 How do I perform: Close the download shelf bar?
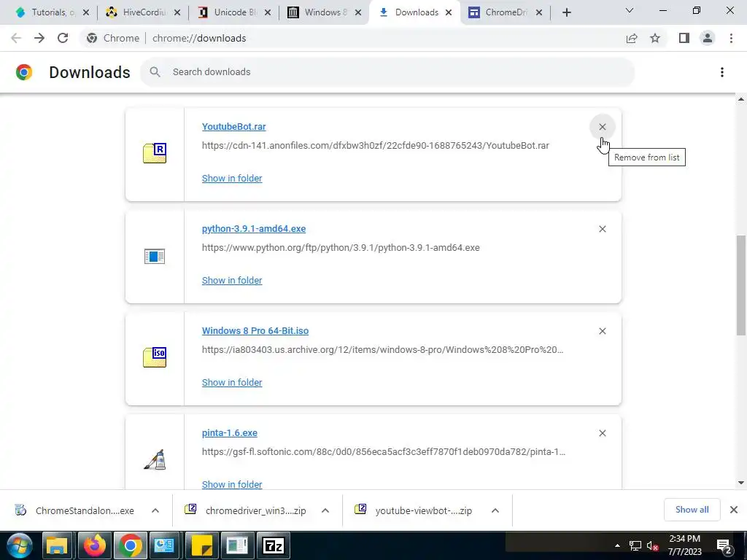pos(734,510)
